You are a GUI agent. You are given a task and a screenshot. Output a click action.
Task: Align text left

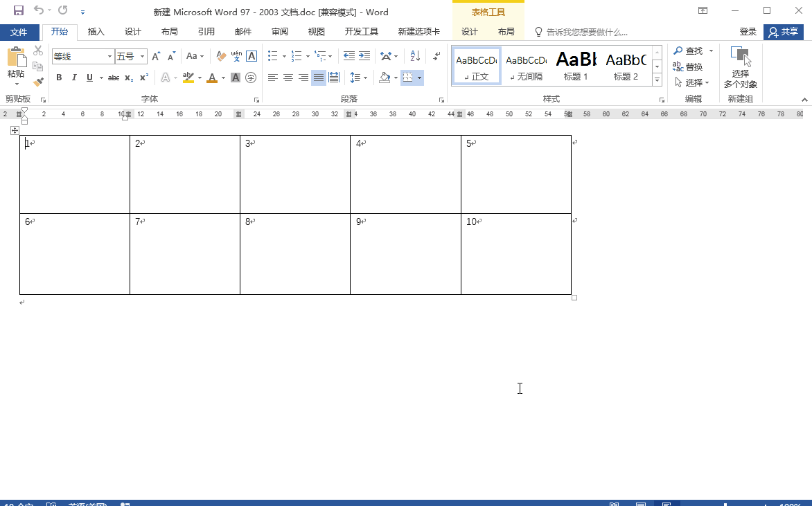pos(273,78)
